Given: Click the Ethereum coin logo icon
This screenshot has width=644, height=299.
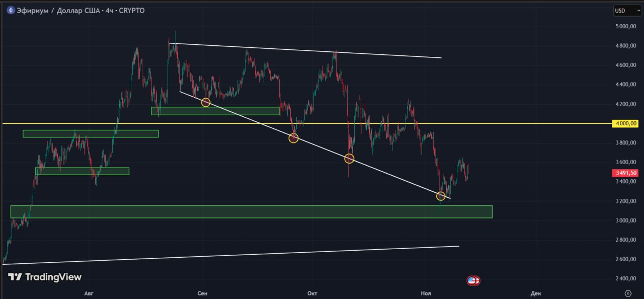Looking at the screenshot, I should coord(11,11).
